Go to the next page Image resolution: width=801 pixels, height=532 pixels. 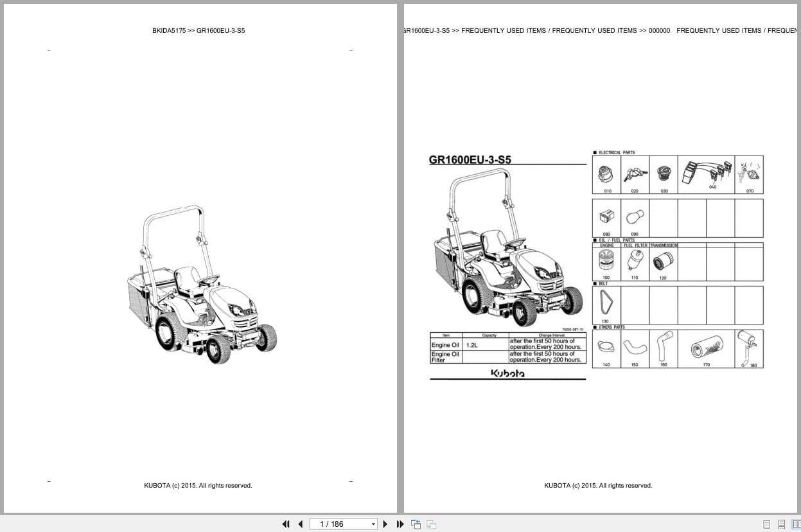tap(385, 524)
